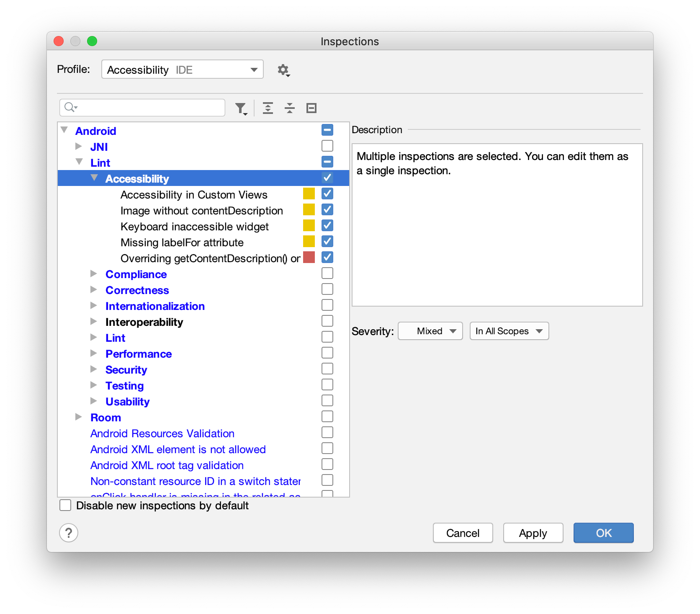
Task: Open the Severity Mixed dropdown
Action: pyautogui.click(x=430, y=331)
